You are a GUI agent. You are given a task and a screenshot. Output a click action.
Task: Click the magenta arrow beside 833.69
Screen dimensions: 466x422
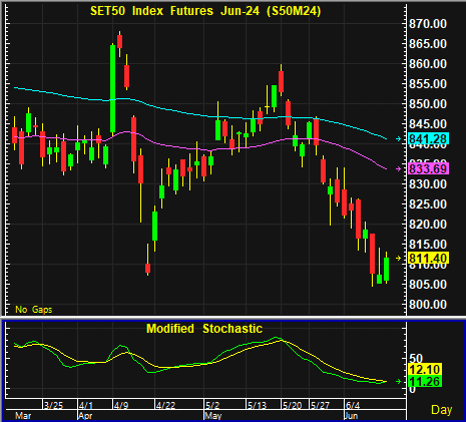[398, 169]
